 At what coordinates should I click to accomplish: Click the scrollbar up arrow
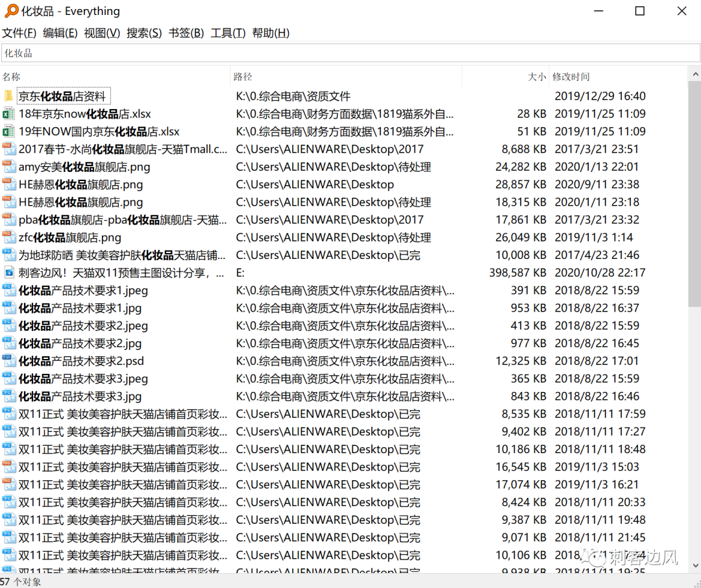[695, 75]
